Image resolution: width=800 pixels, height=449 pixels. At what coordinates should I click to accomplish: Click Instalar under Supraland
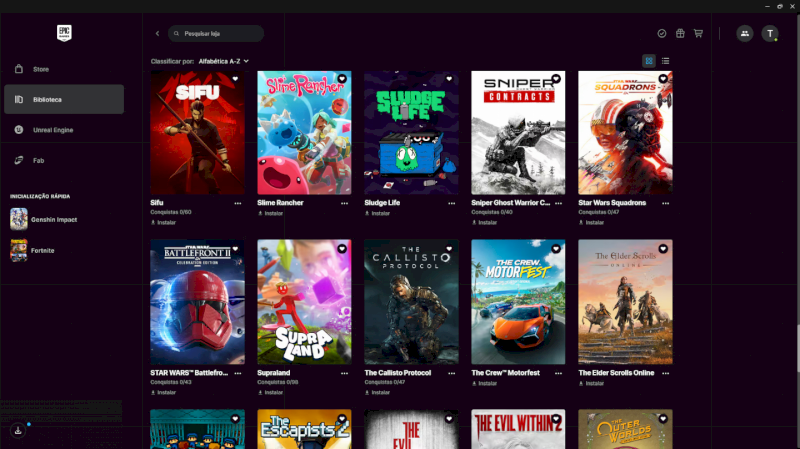tap(270, 392)
